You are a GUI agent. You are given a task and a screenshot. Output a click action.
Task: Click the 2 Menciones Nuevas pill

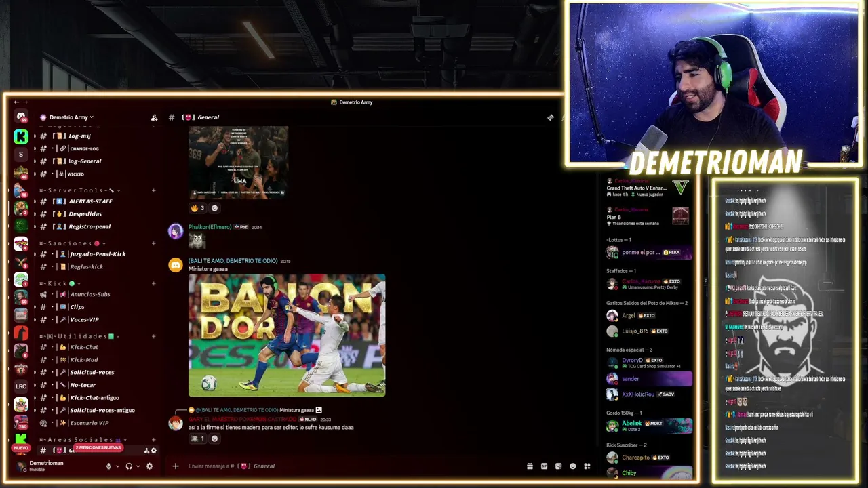[98, 448]
